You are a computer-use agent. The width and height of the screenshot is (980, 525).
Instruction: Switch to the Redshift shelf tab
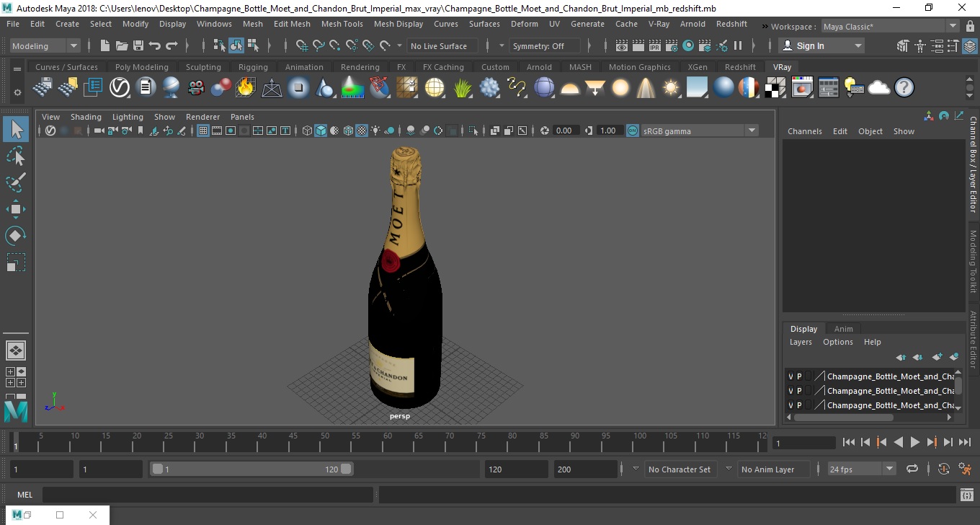[x=740, y=67]
